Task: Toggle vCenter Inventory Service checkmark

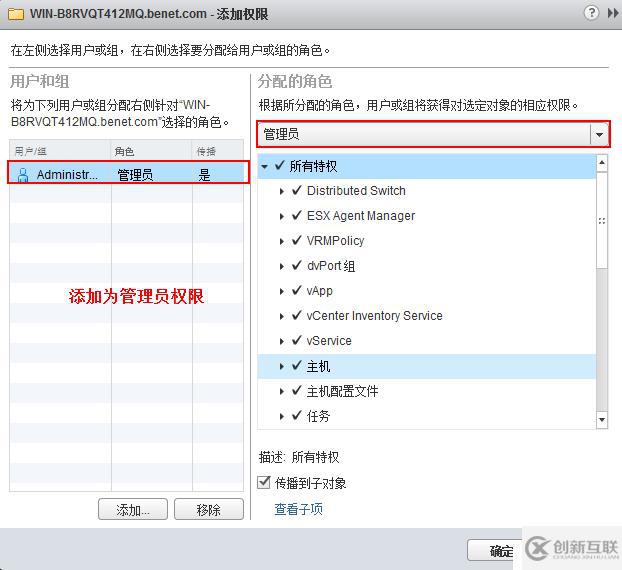Action: 297,315
